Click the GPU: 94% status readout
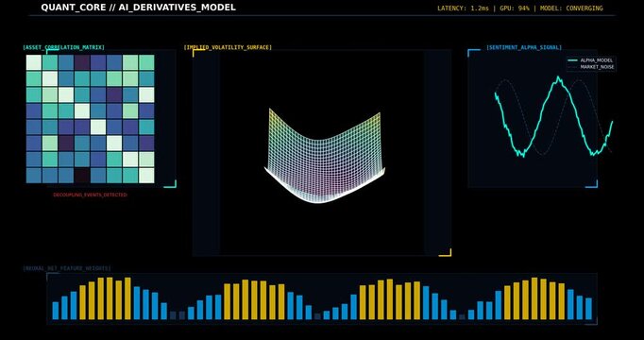The image size is (644, 340). (x=515, y=8)
